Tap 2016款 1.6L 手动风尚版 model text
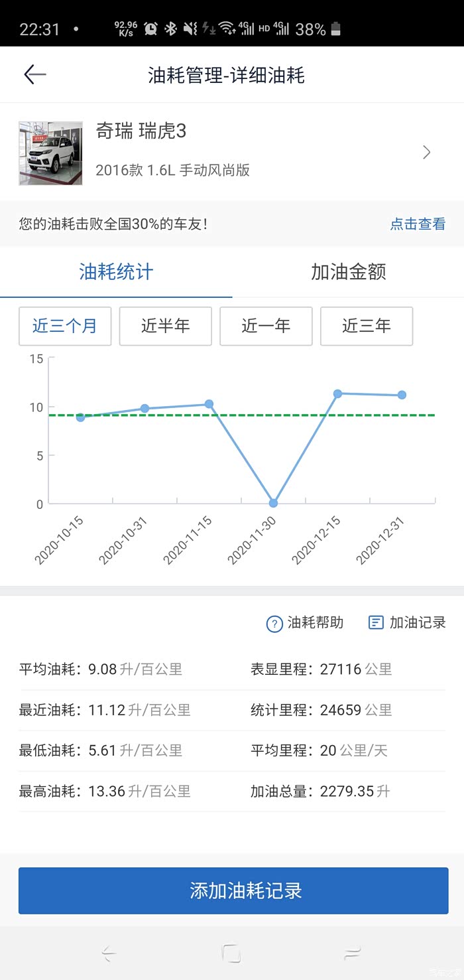 173,170
